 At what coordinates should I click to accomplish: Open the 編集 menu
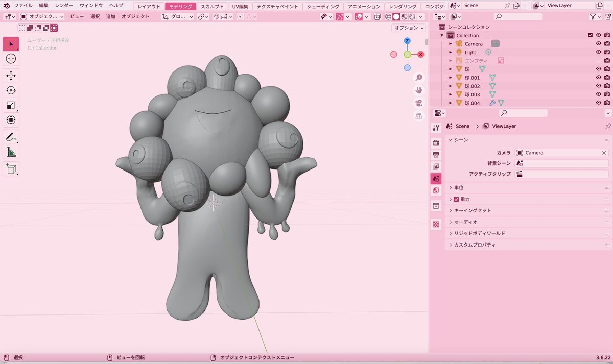(x=43, y=5)
